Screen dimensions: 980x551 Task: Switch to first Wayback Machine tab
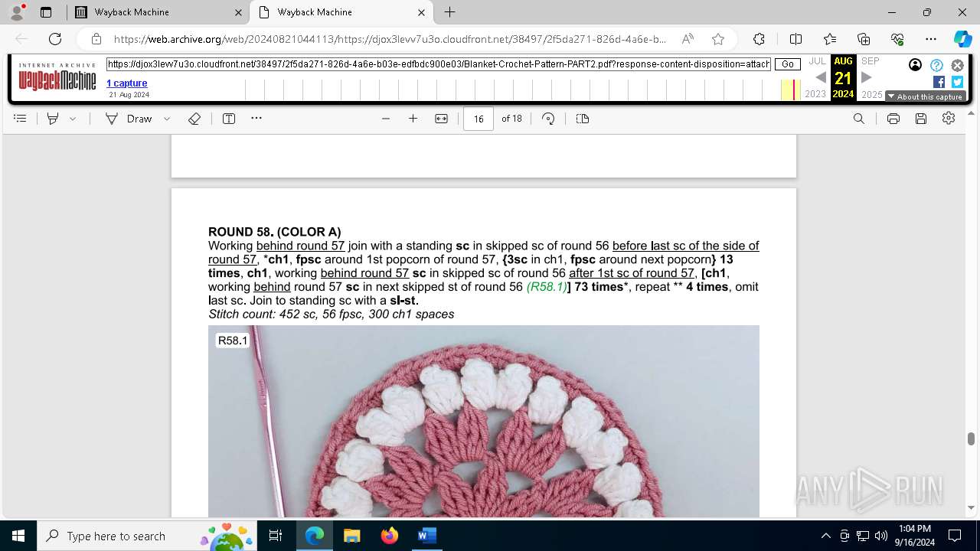pos(157,12)
